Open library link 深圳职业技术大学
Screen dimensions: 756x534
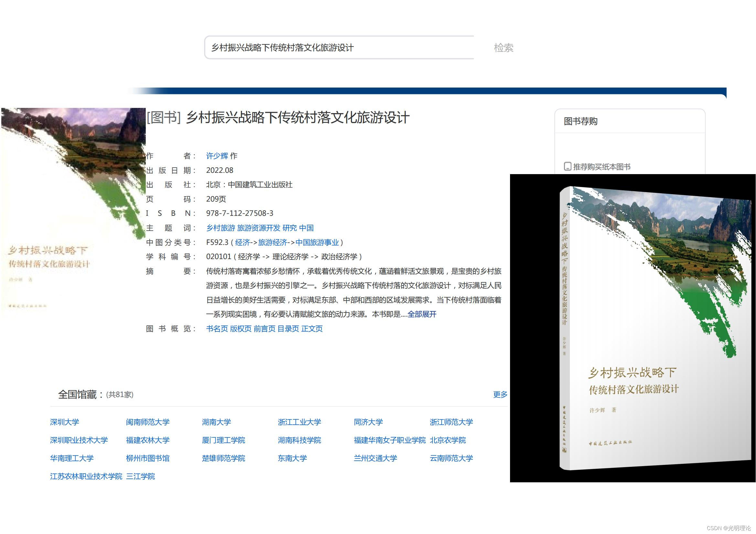[79, 440]
